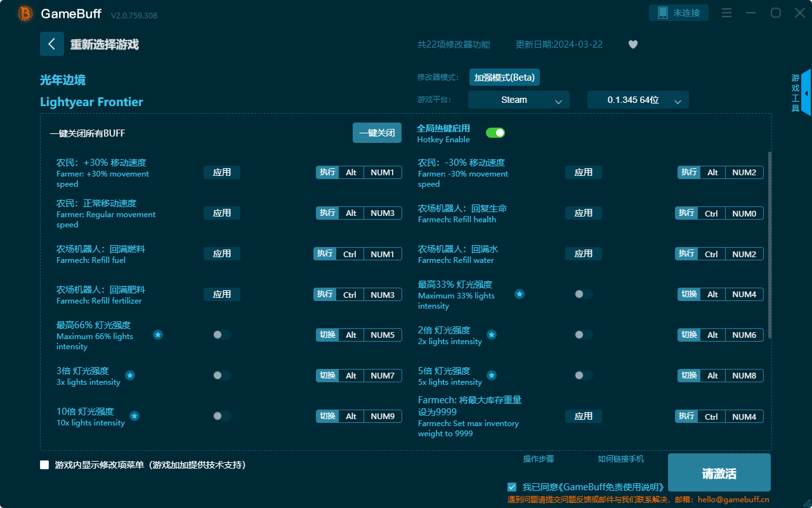Disable the Hotkey Enable global toggle
This screenshot has height=508, width=812.
495,132
